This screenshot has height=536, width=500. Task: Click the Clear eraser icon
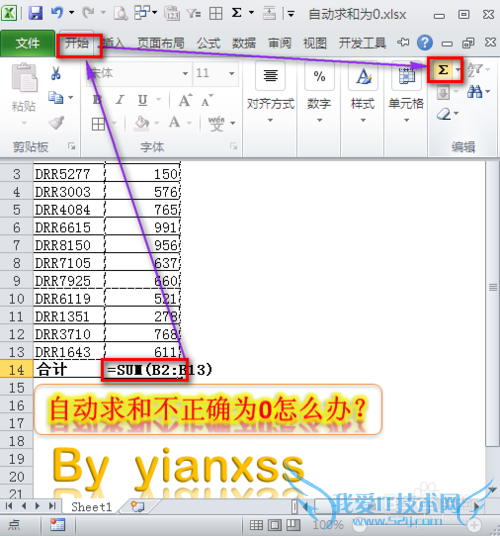coord(444,114)
